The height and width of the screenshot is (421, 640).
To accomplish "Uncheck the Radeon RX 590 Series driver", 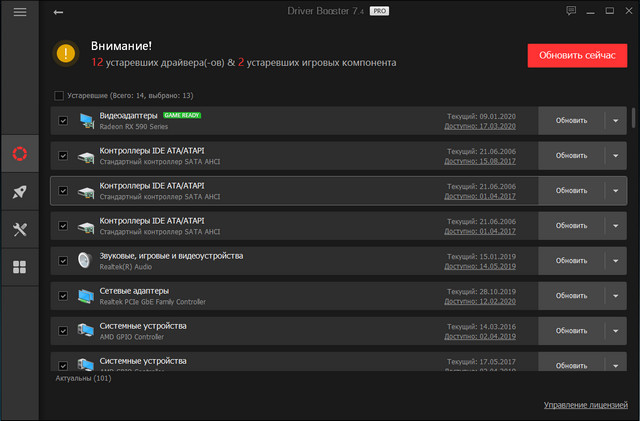I will tap(63, 120).
